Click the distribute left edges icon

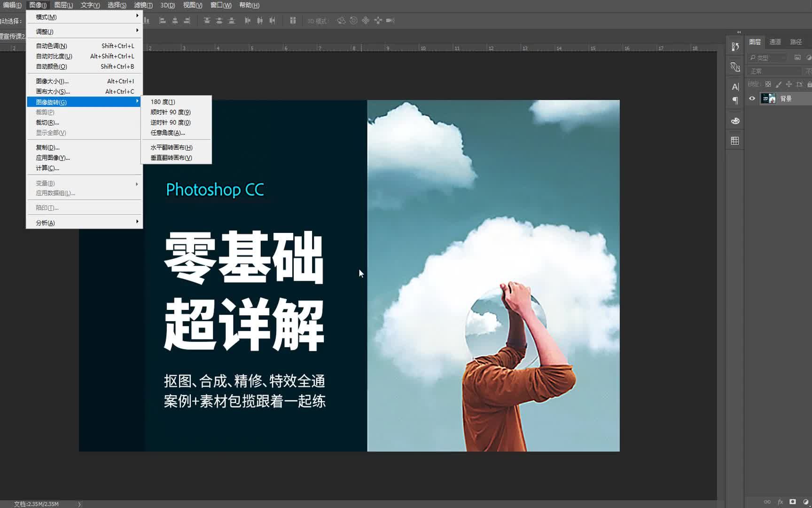(248, 21)
